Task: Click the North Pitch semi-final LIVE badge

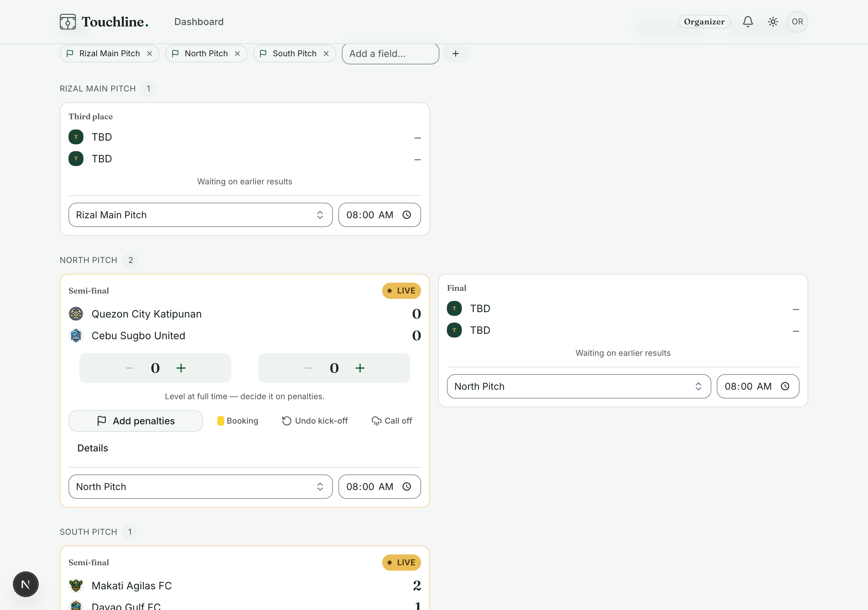Action: (x=401, y=291)
